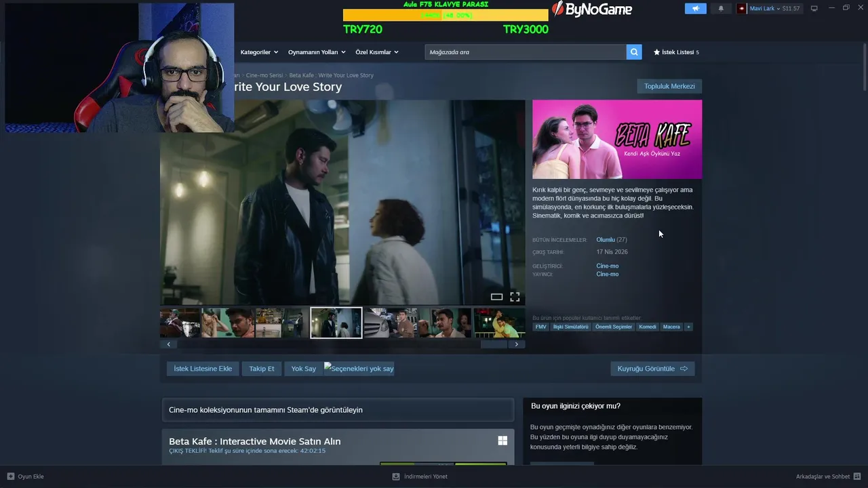The height and width of the screenshot is (488, 868).
Task: Click the Kuyruğu Görüntüle button
Action: pyautogui.click(x=652, y=369)
